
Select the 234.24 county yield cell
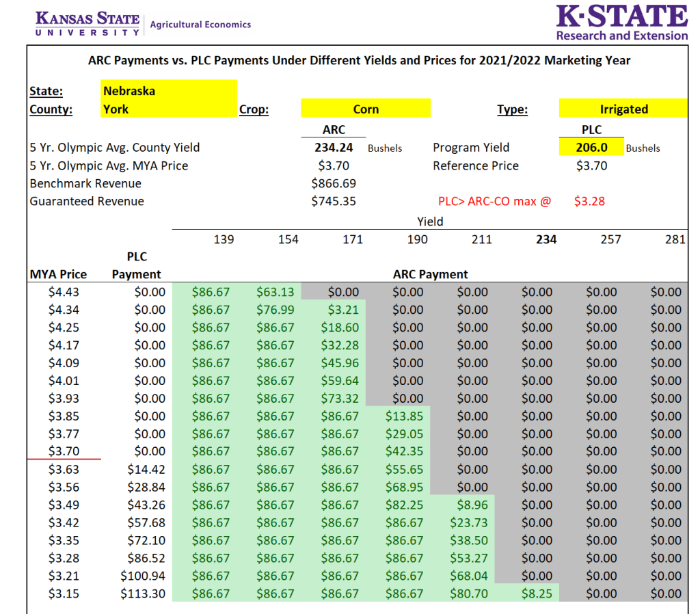click(334, 147)
